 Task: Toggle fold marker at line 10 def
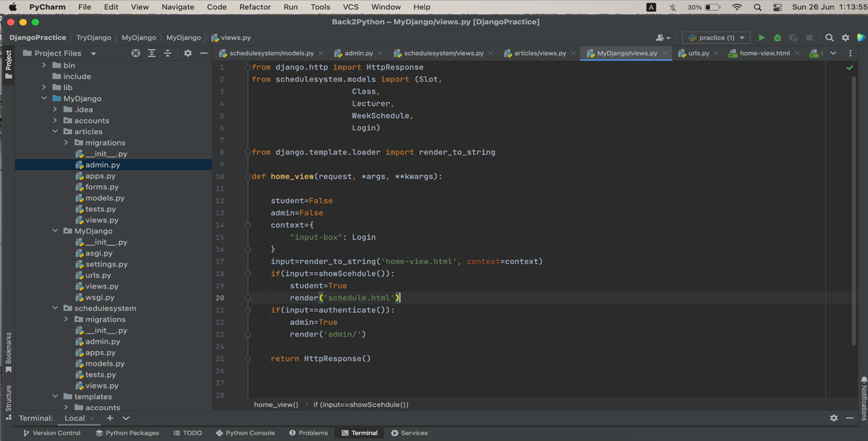click(248, 177)
